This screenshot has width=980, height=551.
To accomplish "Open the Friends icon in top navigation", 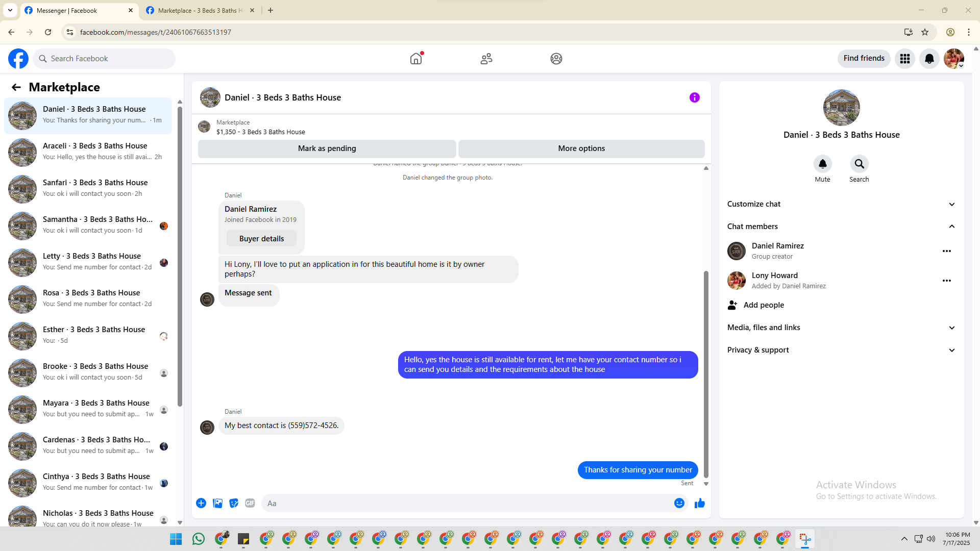I will coord(486,59).
